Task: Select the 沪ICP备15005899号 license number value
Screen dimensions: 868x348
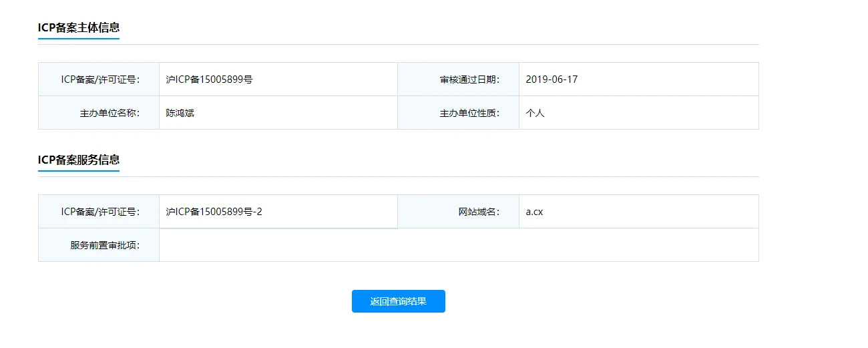Action: point(209,79)
